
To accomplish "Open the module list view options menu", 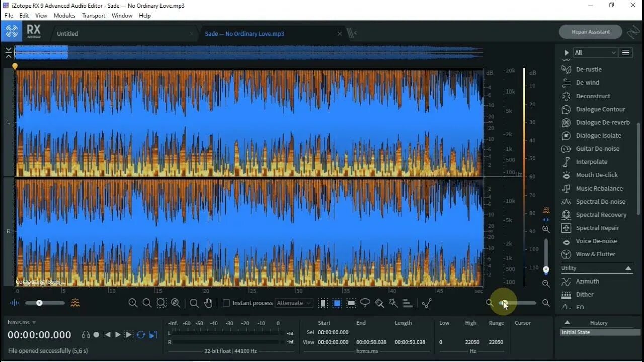I will [626, 52].
